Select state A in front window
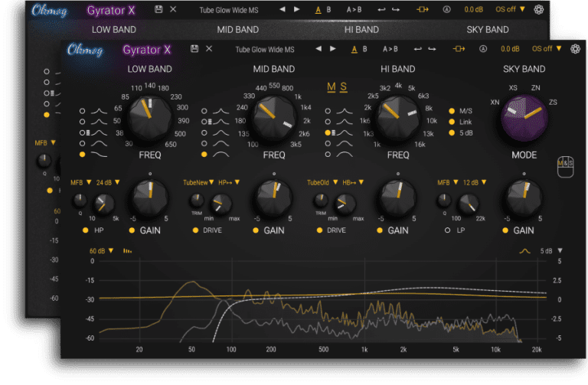This screenshot has height=385, width=588. (x=354, y=49)
